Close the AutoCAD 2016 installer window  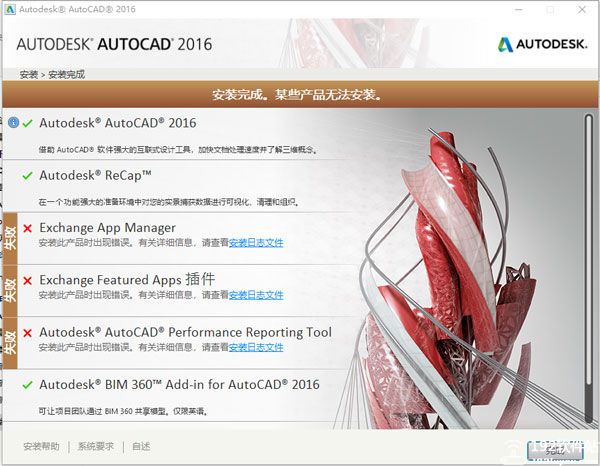582,9
